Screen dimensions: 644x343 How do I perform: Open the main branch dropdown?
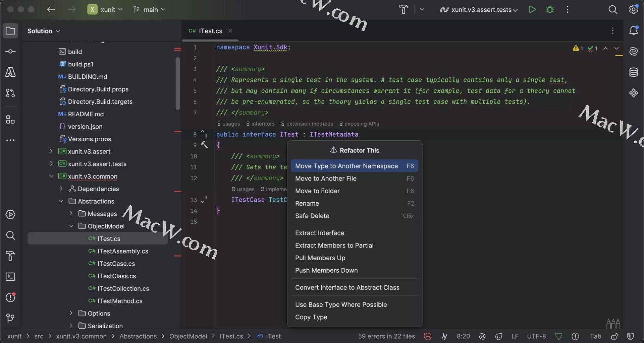point(150,10)
